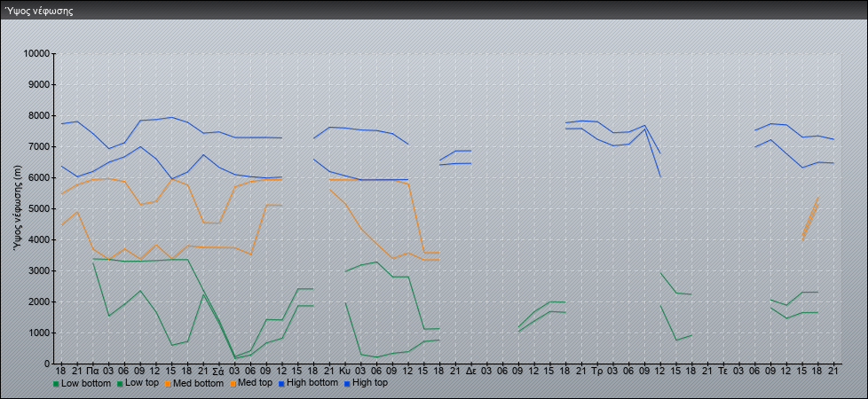Click the 1000 y-axis value
This screenshot has width=868, height=399.
click(40, 332)
